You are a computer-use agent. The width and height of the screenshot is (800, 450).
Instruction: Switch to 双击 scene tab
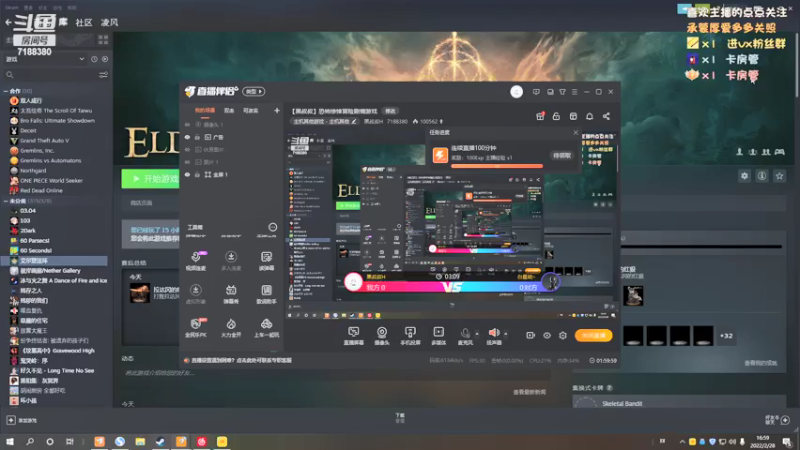(229, 110)
